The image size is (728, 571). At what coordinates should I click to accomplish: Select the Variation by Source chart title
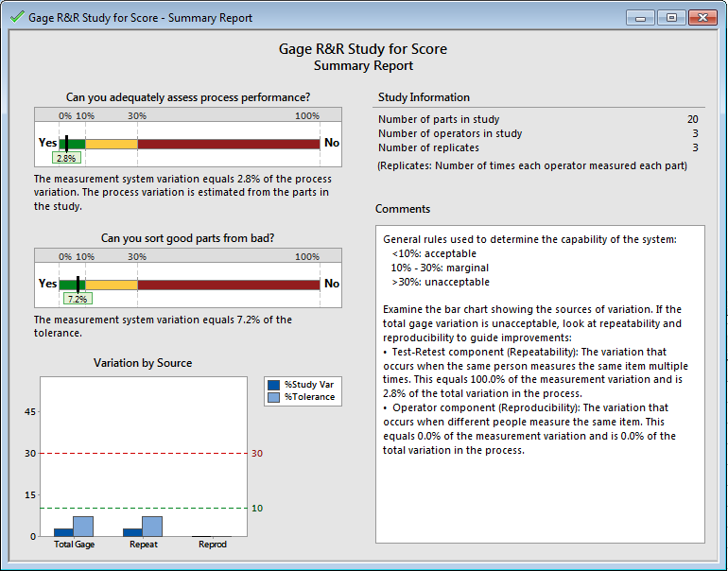(x=143, y=363)
